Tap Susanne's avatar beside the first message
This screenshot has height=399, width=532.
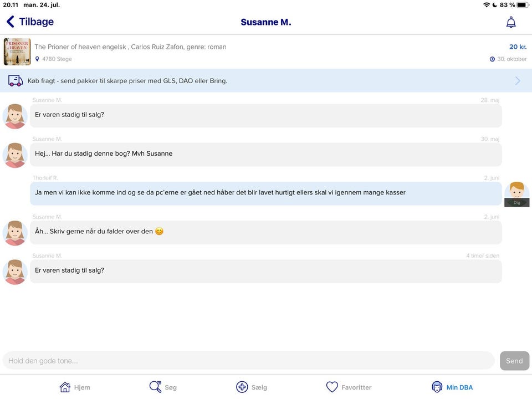[15, 116]
